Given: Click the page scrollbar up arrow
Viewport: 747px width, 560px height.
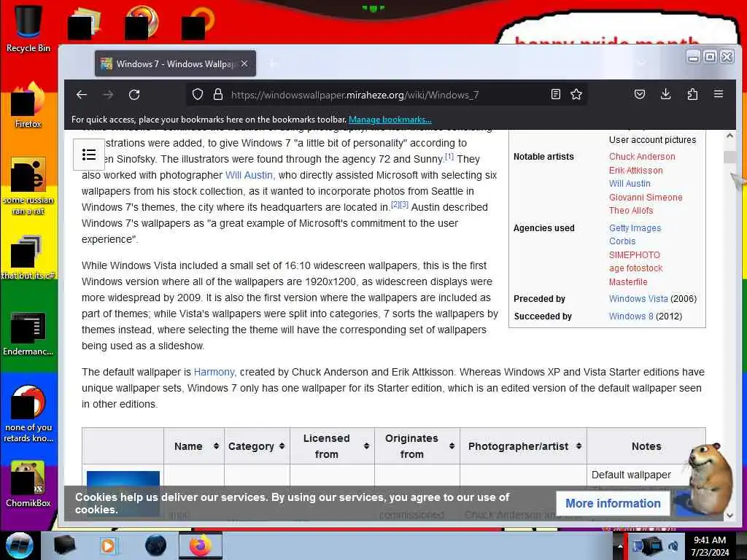Looking at the screenshot, I should (x=729, y=136).
